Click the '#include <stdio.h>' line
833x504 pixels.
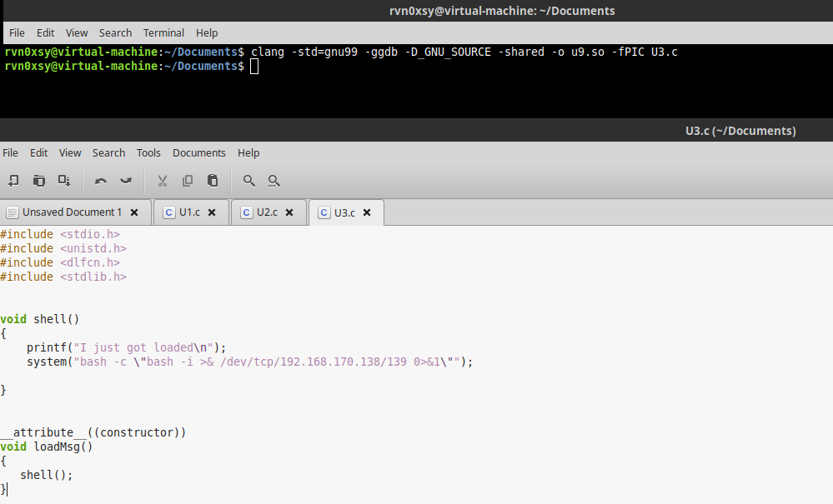pos(60,234)
